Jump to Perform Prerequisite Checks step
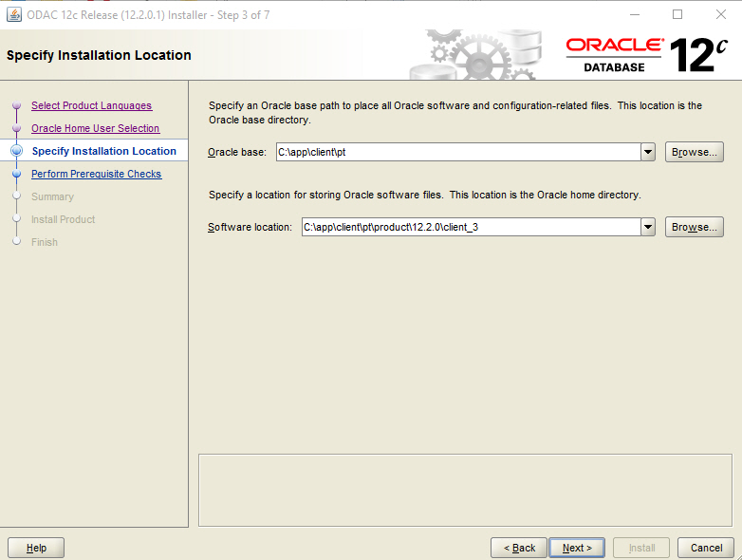This screenshot has width=742, height=560. [97, 174]
